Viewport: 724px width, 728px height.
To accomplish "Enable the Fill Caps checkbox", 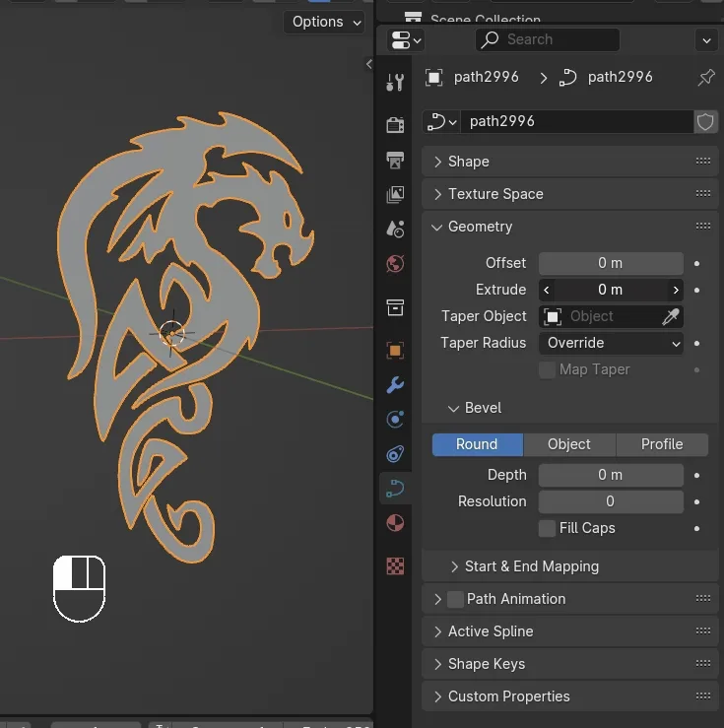I will (547, 528).
